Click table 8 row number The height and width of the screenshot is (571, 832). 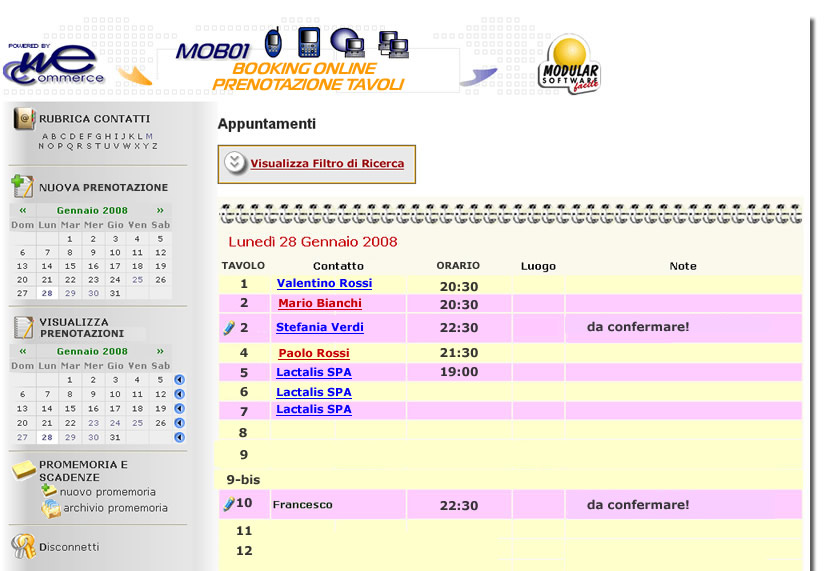click(243, 432)
